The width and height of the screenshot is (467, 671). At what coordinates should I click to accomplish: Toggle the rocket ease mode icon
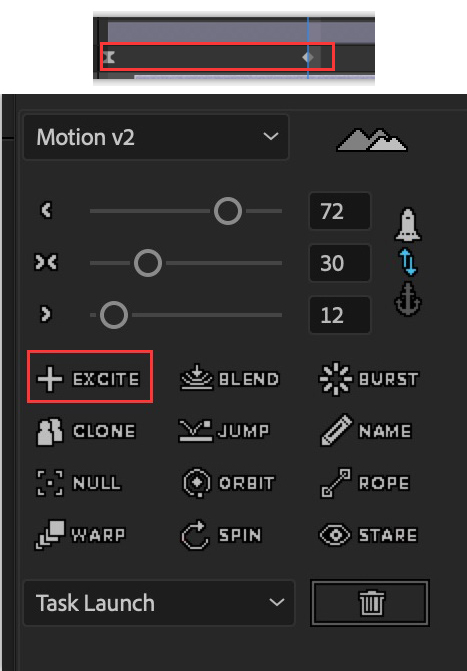coord(408,224)
